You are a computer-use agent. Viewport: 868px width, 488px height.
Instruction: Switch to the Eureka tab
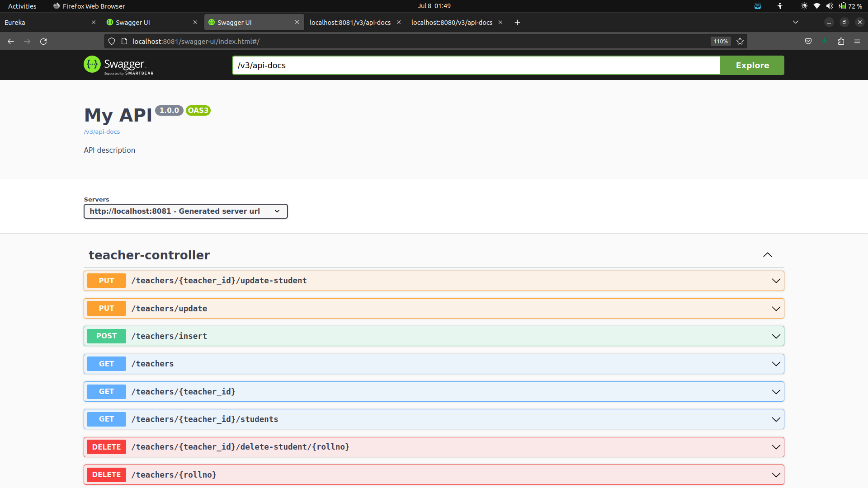(x=15, y=22)
